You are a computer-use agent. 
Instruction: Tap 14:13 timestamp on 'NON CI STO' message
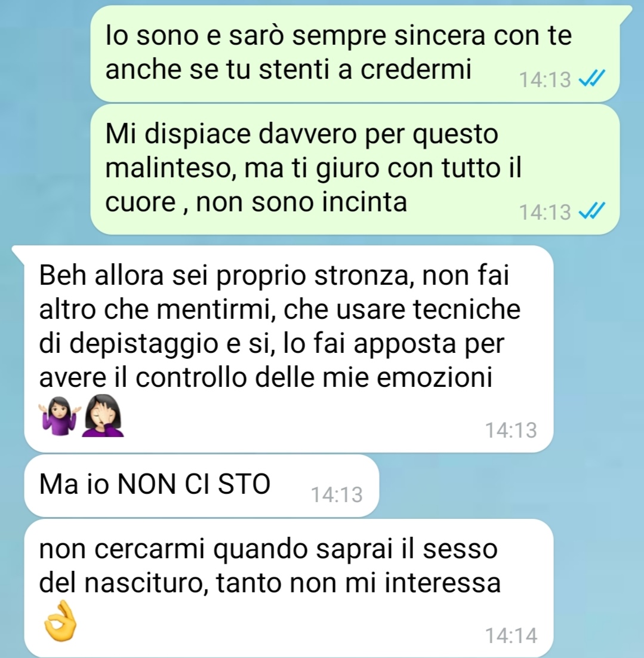point(337,495)
